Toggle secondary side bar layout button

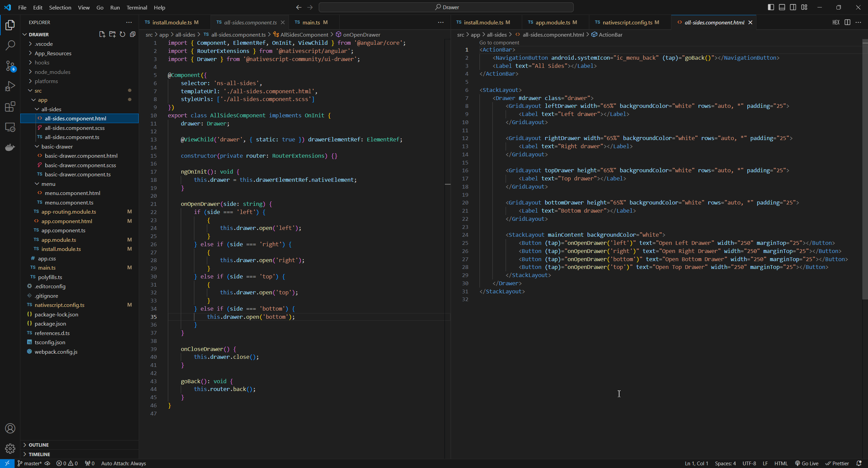coord(793,7)
